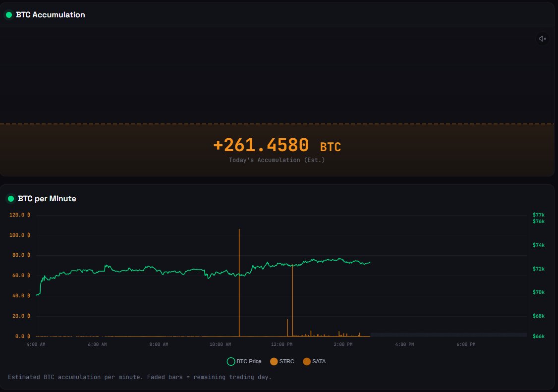Click the 80.0 ₿ y-axis label
This screenshot has height=392, width=558.
[x=21, y=255]
